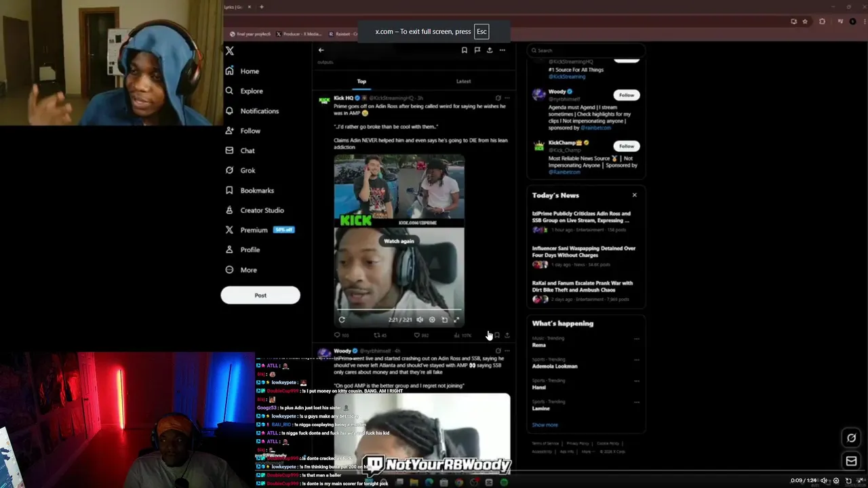Open the trending topic Hansi

tap(539, 387)
